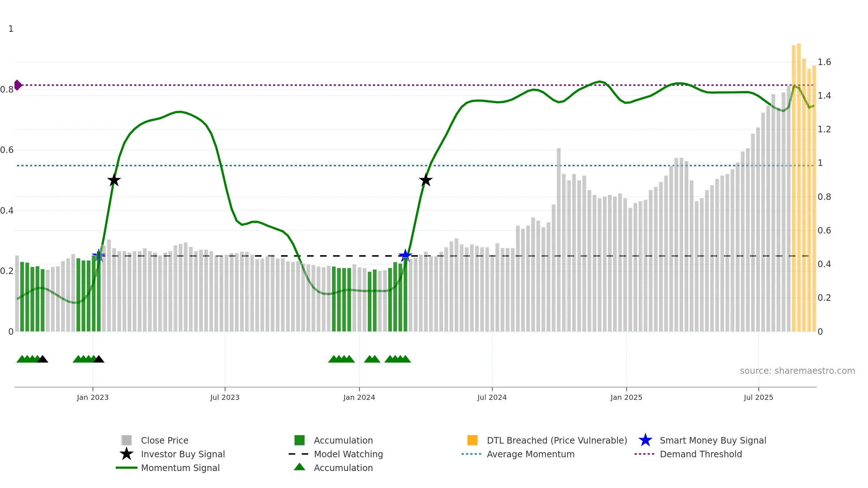Click the Jan 2024 axis label
Screen dimensions: 868x488
pos(359,397)
